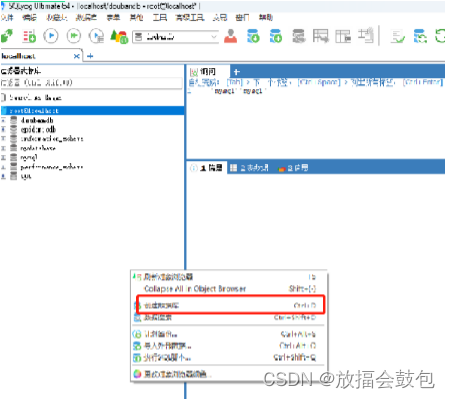Viewport: 450px width, 399px height.
Task: Click the green refresh arrows icon
Action: [440, 36]
